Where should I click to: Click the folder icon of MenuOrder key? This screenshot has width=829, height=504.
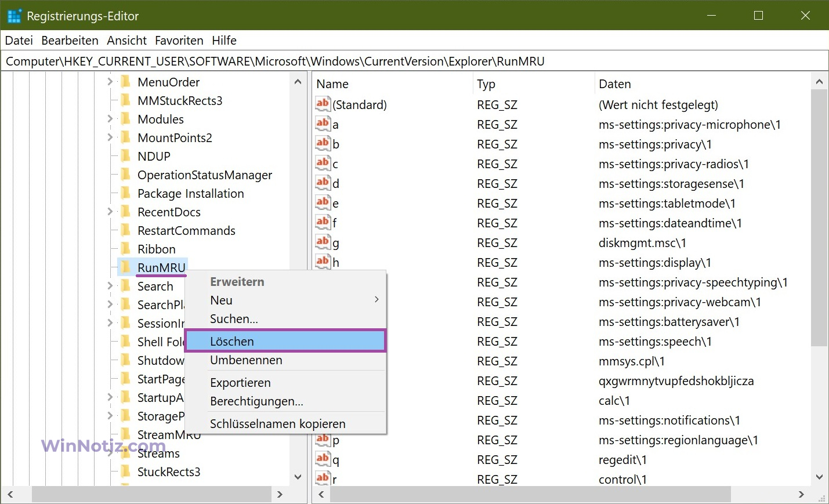click(x=125, y=82)
